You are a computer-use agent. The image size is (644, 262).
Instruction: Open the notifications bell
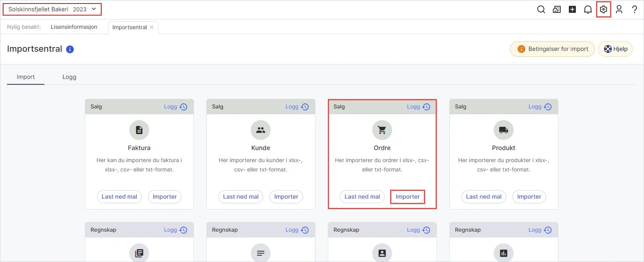point(588,9)
